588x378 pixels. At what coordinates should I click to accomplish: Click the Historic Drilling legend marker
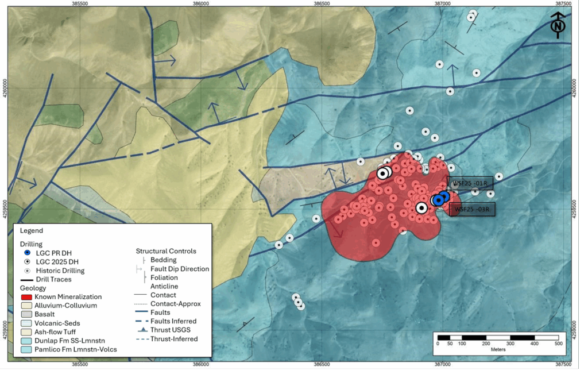(28, 270)
